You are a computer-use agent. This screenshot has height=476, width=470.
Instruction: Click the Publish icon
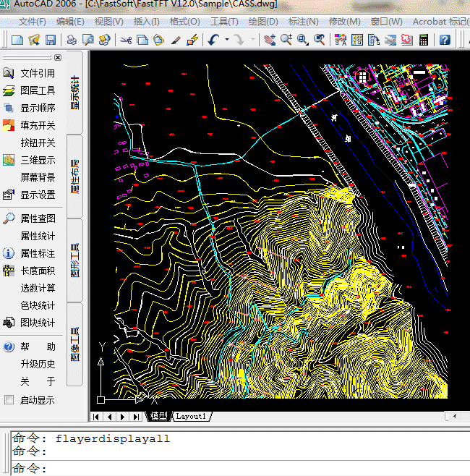(105, 40)
